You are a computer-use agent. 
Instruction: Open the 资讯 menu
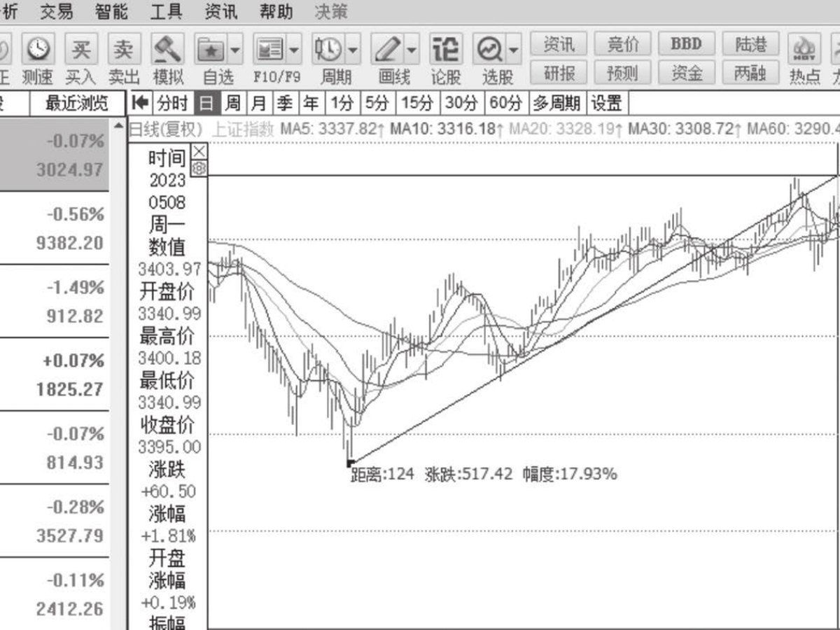point(220,11)
